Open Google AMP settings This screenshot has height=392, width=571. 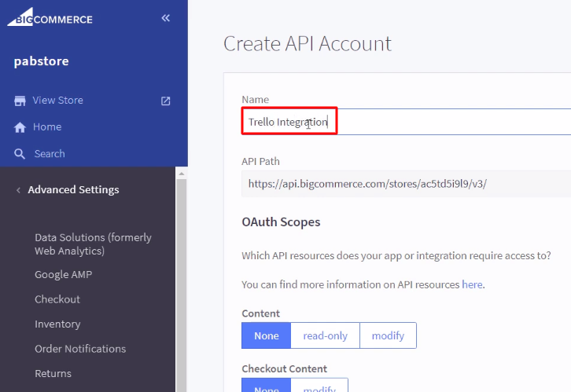[64, 274]
